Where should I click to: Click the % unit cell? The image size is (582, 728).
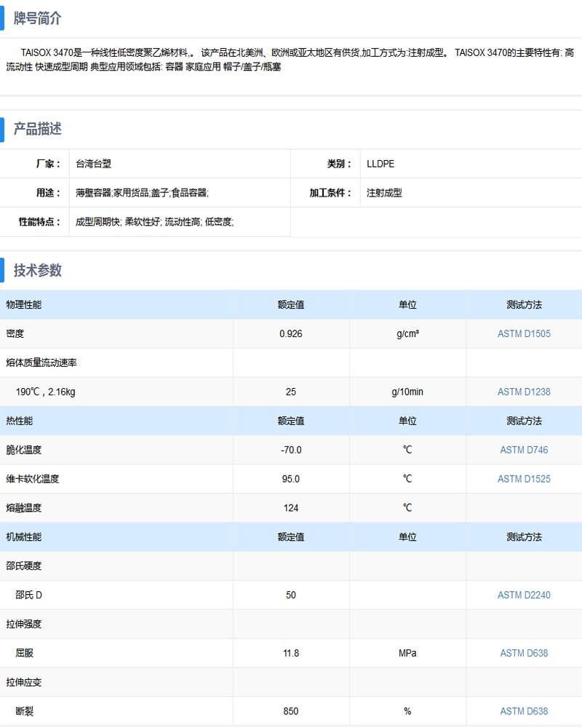click(407, 711)
